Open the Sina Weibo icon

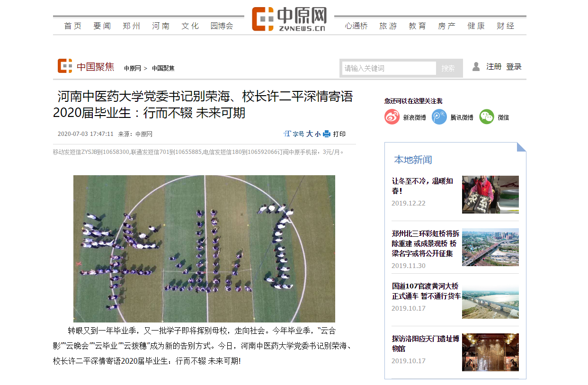pos(392,117)
